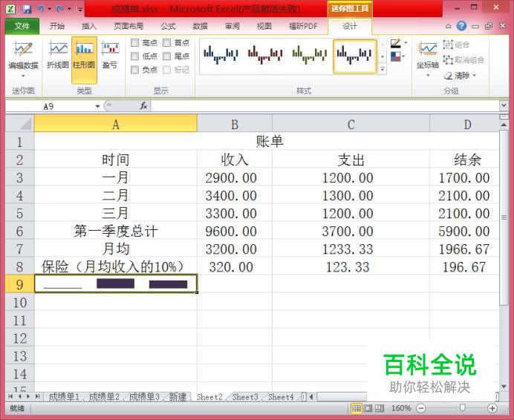The width and height of the screenshot is (514, 420).
Task: Enable the Low Point checkbox
Action: 134,56
